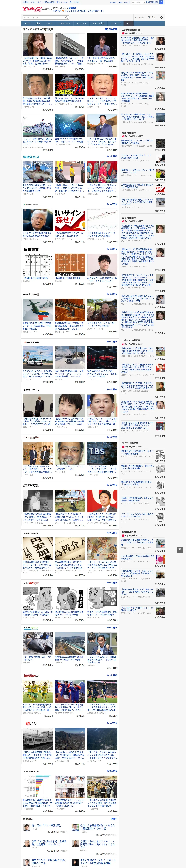Open the 速報 tab
186x868 pixels.
pyautogui.click(x=38, y=24)
